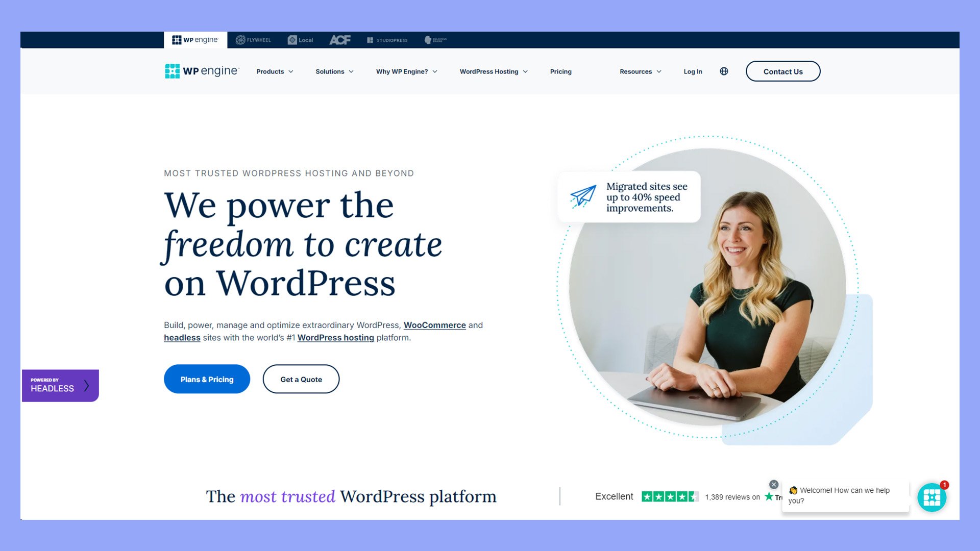Click the WP Engine logo icon
Screen dimensions: 980x551
(170, 70)
